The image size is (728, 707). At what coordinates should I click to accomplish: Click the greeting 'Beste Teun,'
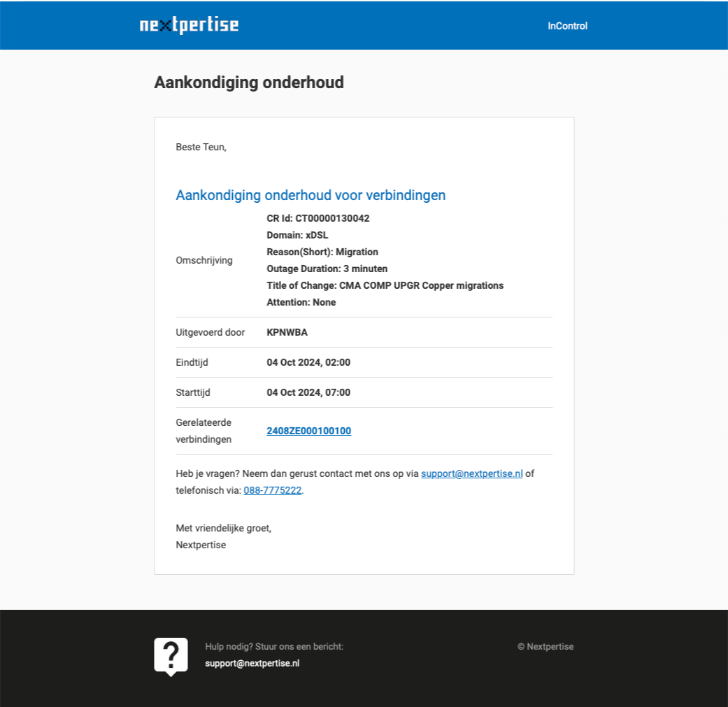[x=201, y=147]
